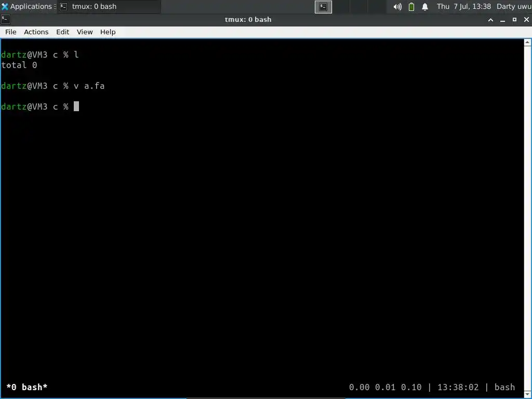Click the 'bash' label in the tmux status bar
The width and height of the screenshot is (532, 399).
coord(504,387)
